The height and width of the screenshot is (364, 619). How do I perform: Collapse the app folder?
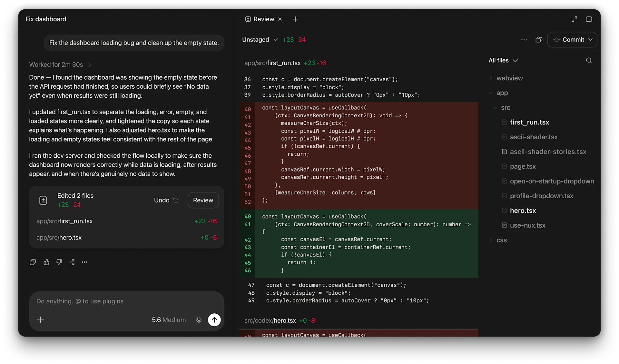tap(491, 93)
